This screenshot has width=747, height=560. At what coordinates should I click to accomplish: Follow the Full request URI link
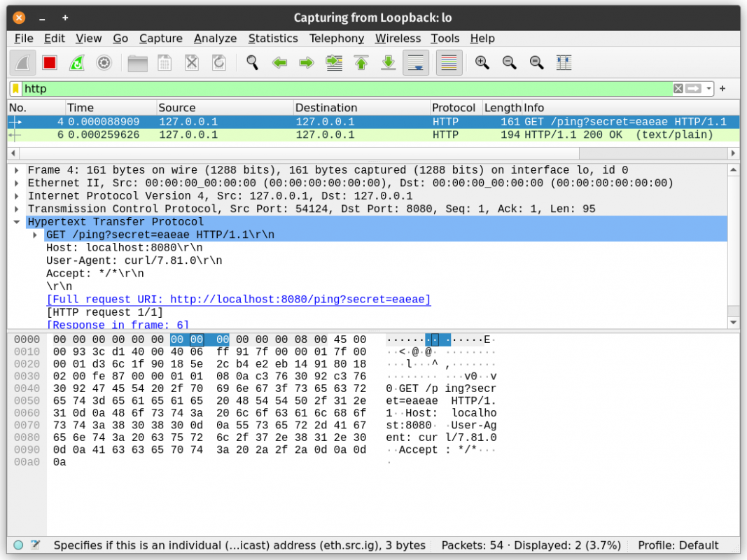238,300
